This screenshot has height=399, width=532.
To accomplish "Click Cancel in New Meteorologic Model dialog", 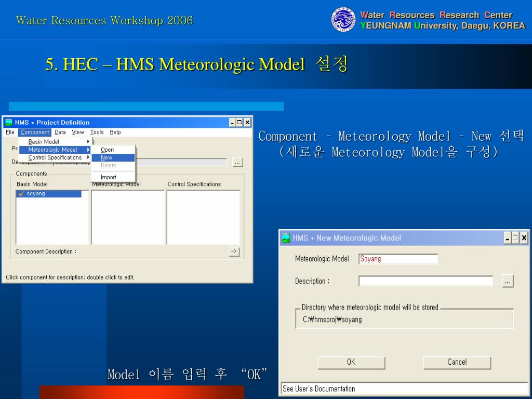I will point(457,362).
